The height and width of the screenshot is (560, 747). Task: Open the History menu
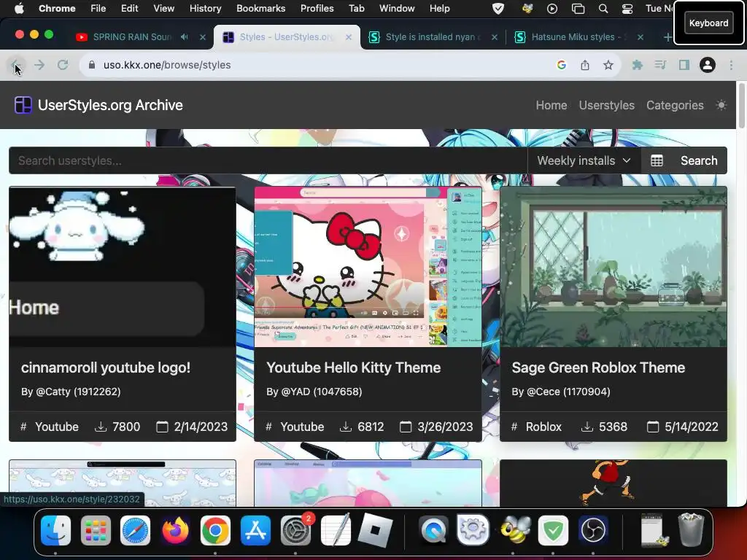point(205,9)
